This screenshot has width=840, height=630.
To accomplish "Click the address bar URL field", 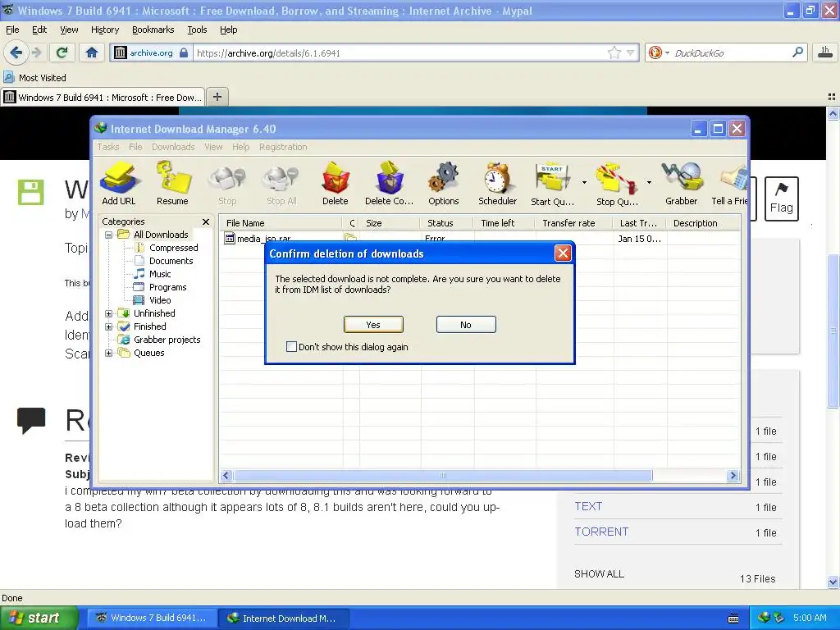I will [399, 52].
